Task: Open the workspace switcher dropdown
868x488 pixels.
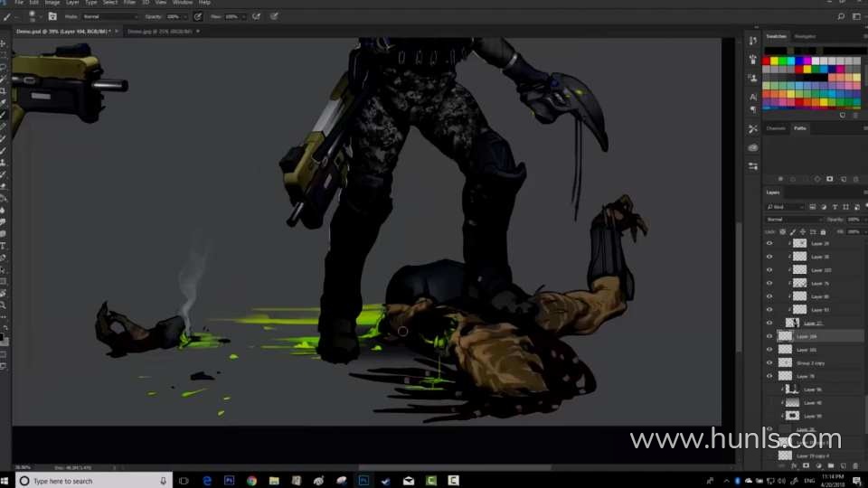Action: click(857, 16)
